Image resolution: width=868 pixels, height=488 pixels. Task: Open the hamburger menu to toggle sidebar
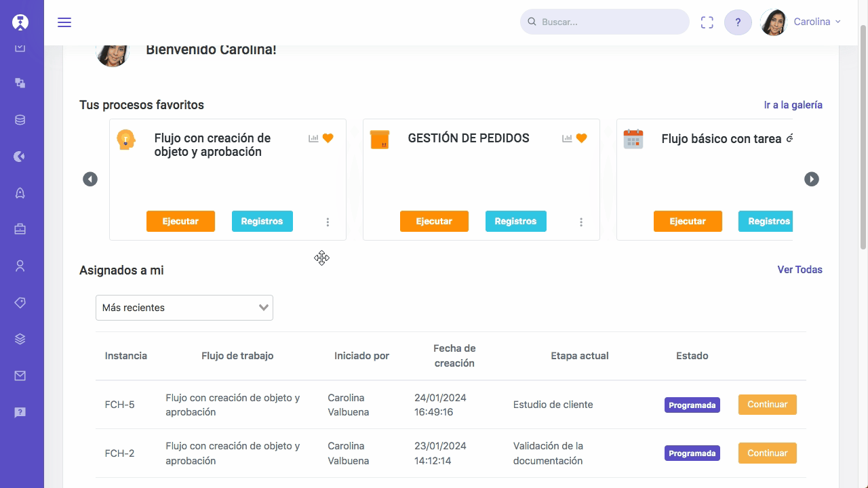64,22
